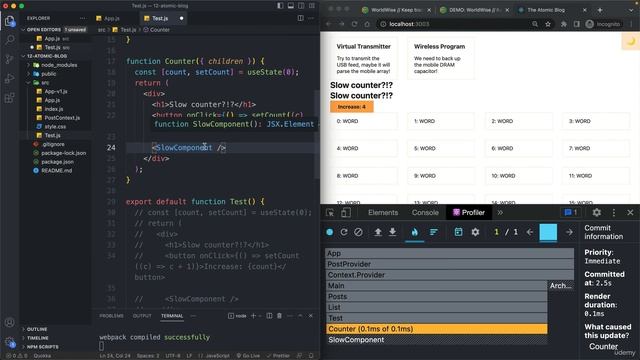Open the Accounts icon in the activity bar

[x=9, y=322]
